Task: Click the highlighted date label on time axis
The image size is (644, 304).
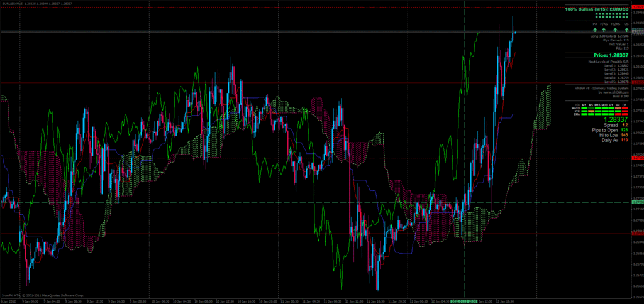Action: tap(464, 301)
